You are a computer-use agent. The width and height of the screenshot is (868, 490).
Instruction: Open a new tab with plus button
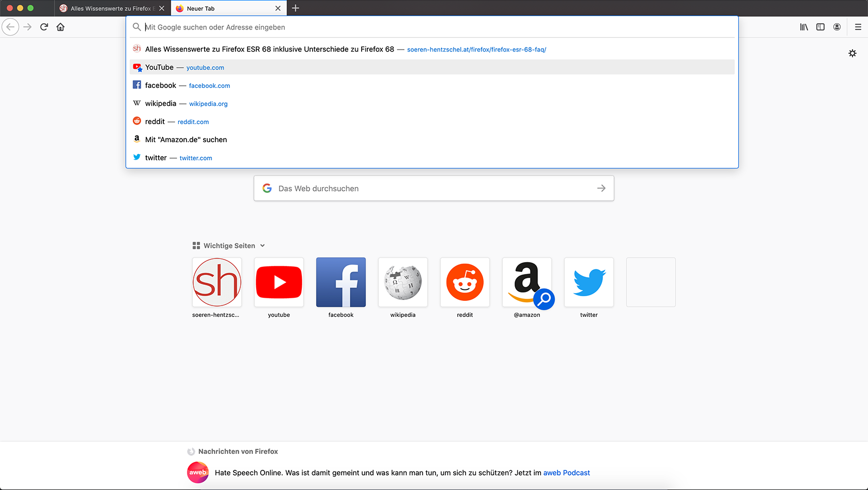pyautogui.click(x=296, y=8)
